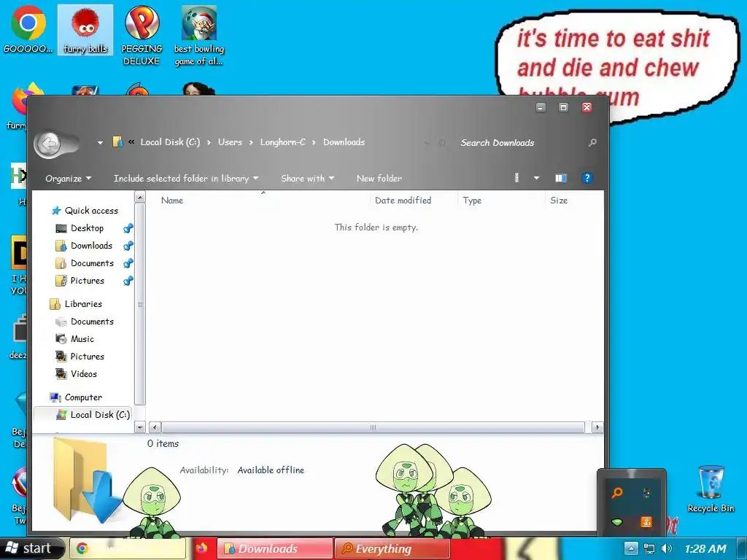Click the New folder button
The height and width of the screenshot is (560, 747).
point(379,179)
